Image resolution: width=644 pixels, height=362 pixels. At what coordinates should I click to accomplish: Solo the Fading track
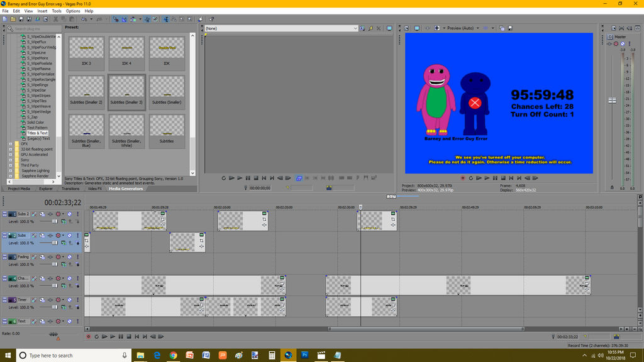(x=78, y=257)
